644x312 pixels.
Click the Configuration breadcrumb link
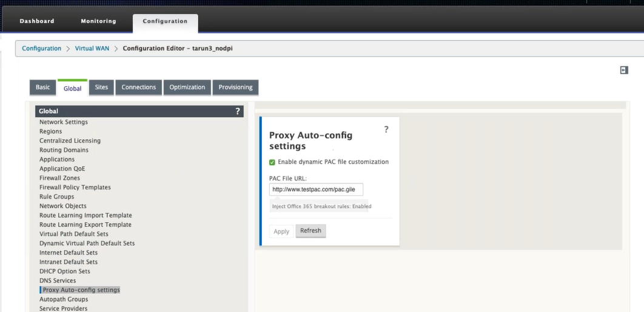point(41,48)
